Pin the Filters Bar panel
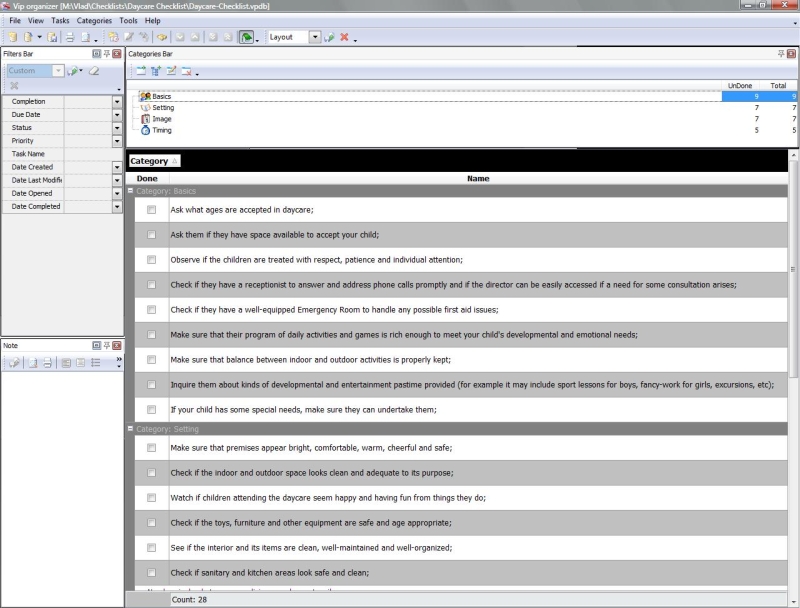The image size is (800, 608). click(106, 53)
